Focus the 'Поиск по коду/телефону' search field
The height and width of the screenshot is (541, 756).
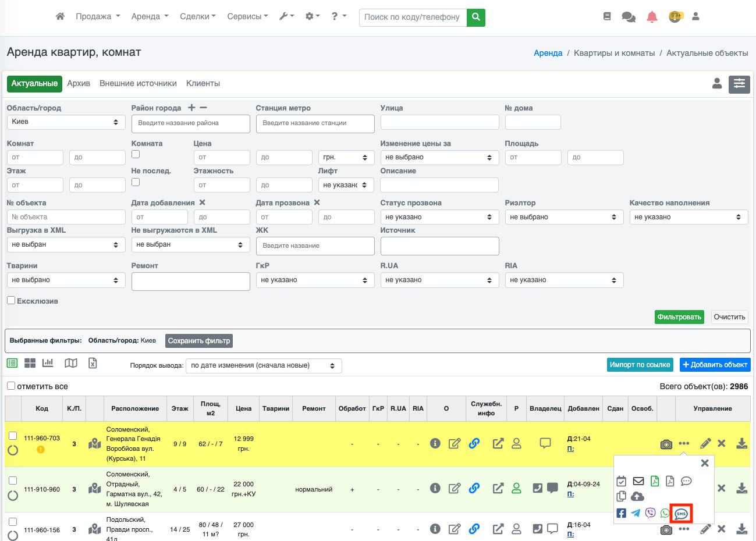(413, 17)
